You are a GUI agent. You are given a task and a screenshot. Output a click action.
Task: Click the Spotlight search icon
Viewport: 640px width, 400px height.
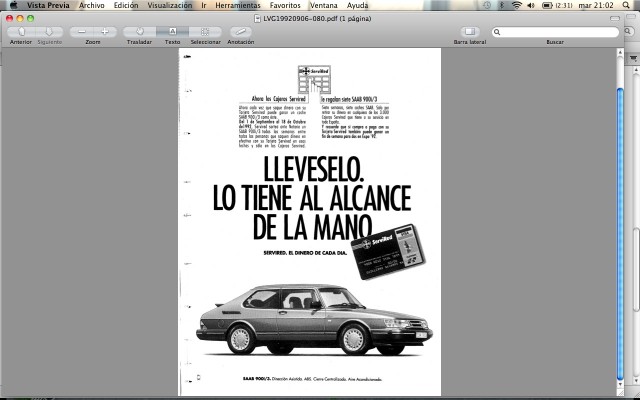coord(626,5)
